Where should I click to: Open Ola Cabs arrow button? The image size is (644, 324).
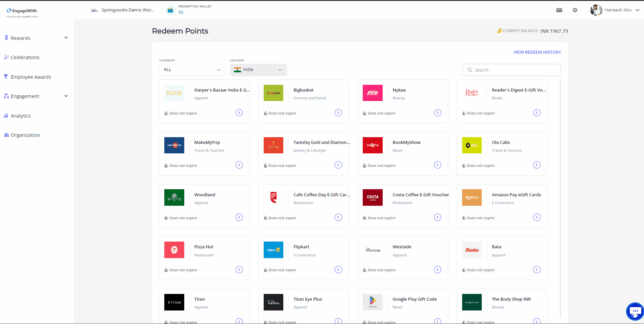[x=537, y=165]
